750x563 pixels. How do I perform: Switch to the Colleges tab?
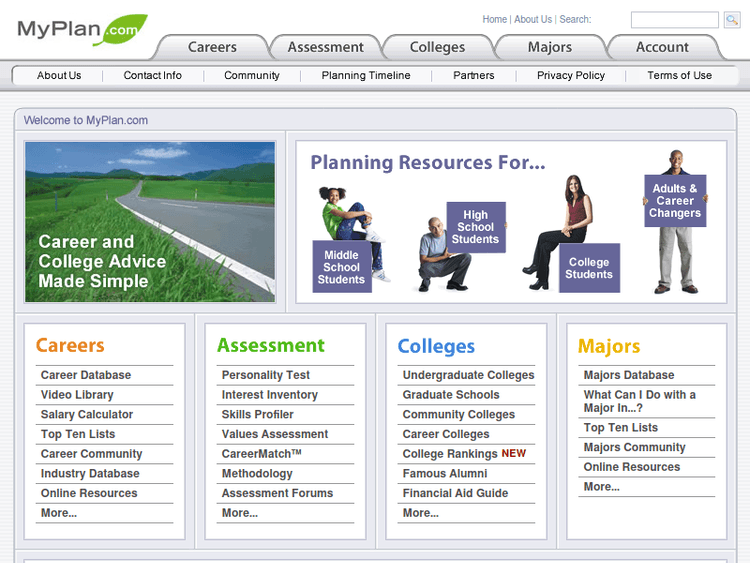pos(437,47)
